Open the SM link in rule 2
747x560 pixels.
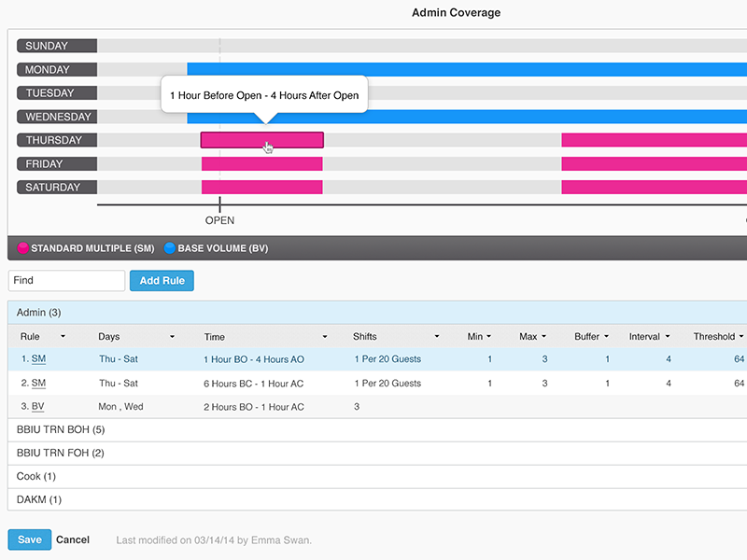tap(38, 384)
